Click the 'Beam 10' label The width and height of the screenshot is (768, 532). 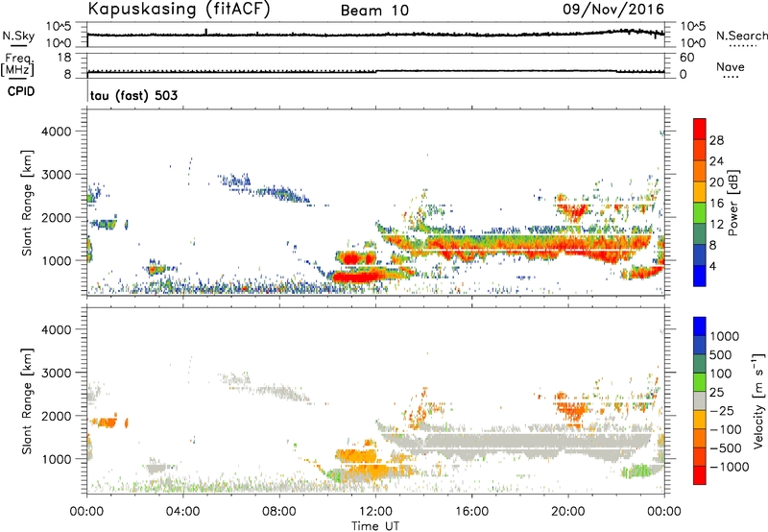tap(374, 11)
